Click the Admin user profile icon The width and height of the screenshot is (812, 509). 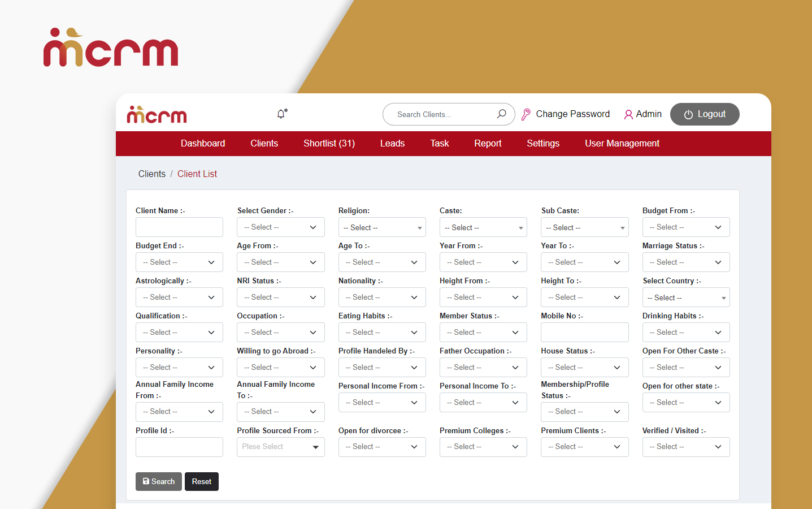628,114
